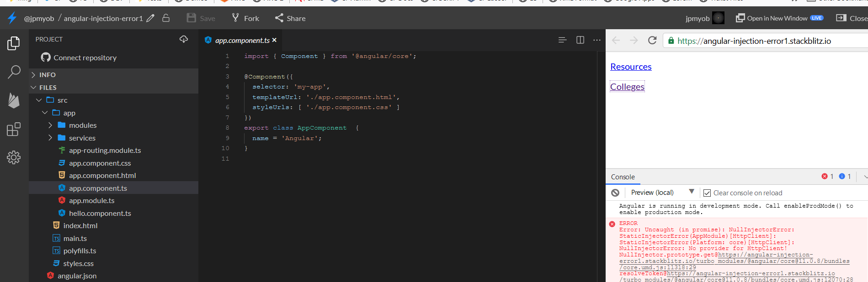The width and height of the screenshot is (868, 282).
Task: Click Connect repository GitHub link
Action: (x=79, y=57)
